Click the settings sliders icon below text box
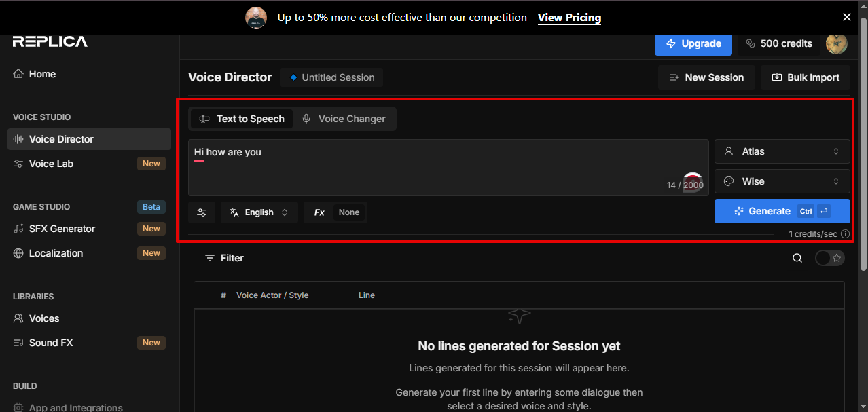 pyautogui.click(x=202, y=212)
